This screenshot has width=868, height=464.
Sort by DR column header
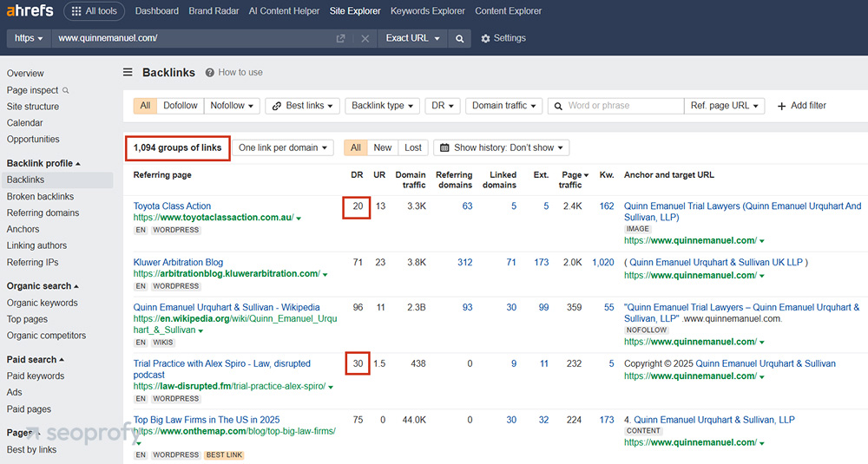[357, 175]
